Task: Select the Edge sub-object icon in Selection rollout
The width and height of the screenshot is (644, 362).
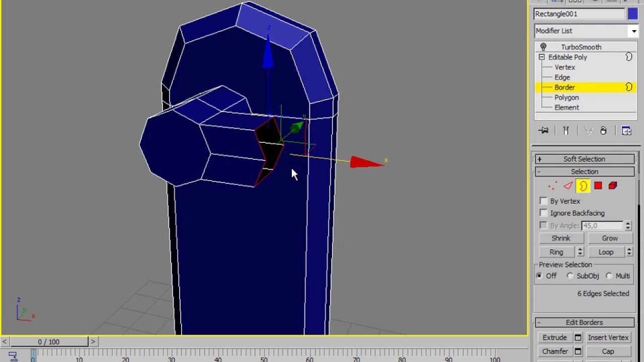Action: pyautogui.click(x=568, y=186)
